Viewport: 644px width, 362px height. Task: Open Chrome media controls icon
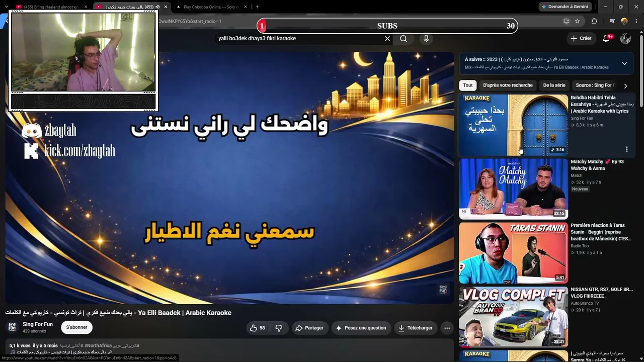pyautogui.click(x=612, y=21)
